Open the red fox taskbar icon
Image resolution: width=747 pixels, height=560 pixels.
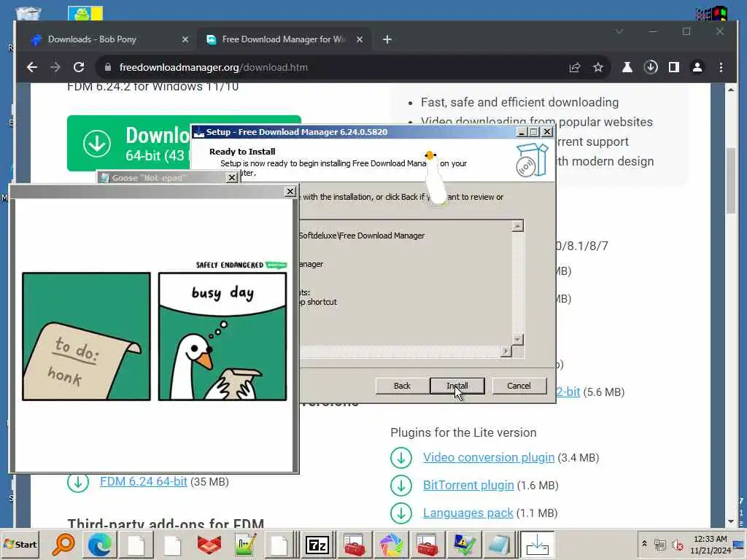209,544
